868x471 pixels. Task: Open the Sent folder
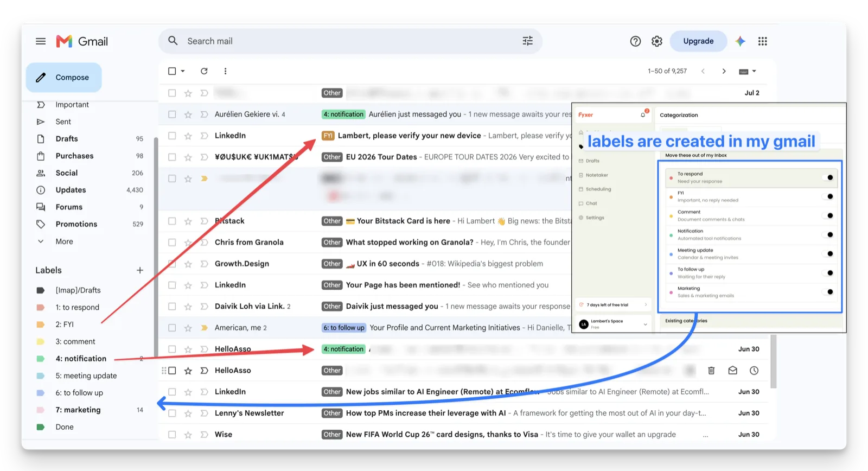(x=63, y=122)
